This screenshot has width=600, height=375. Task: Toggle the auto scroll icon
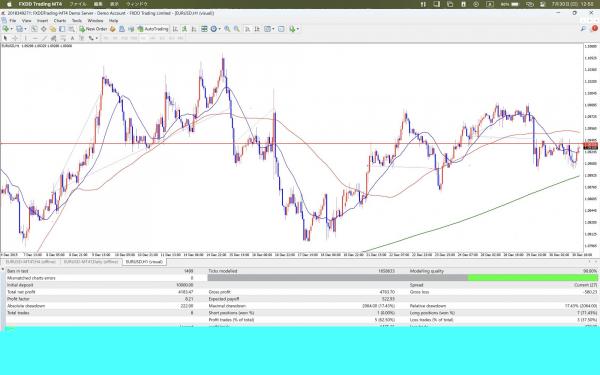pos(248,29)
